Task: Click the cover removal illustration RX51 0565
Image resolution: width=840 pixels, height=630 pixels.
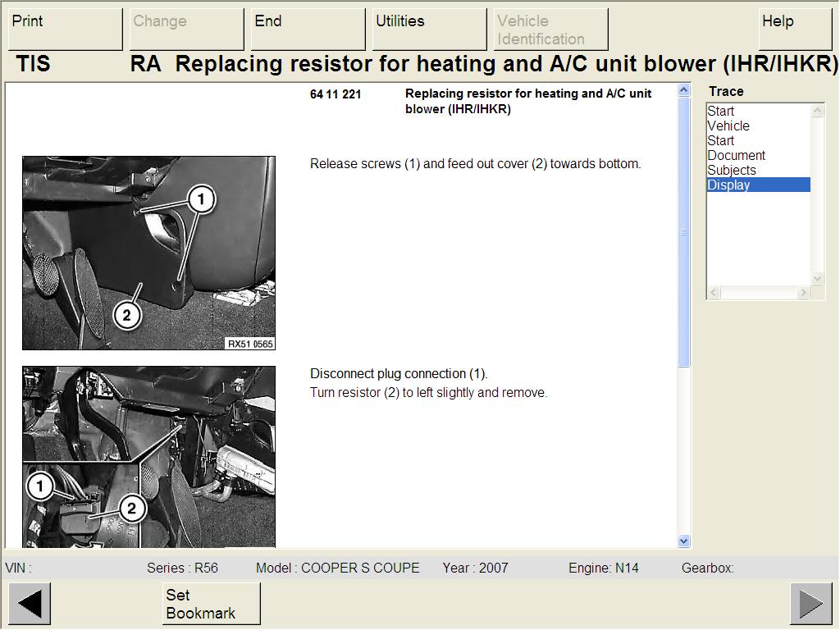Action: click(x=148, y=253)
